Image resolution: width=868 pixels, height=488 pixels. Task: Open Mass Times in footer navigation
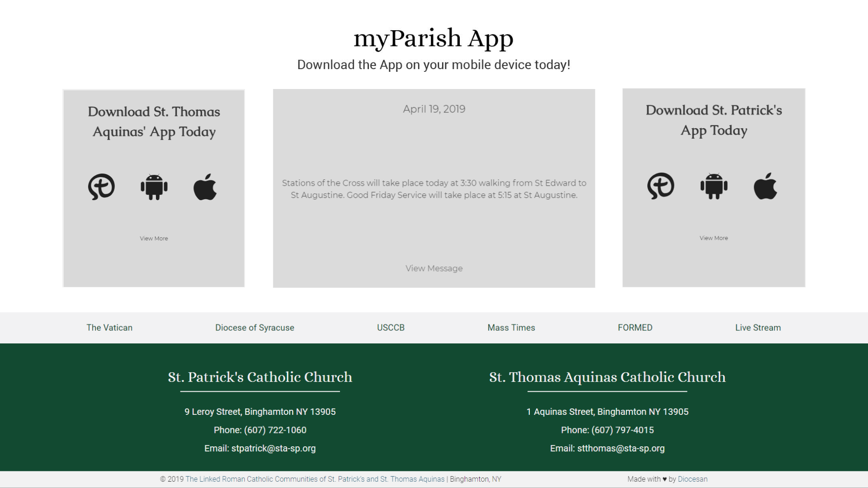(511, 328)
